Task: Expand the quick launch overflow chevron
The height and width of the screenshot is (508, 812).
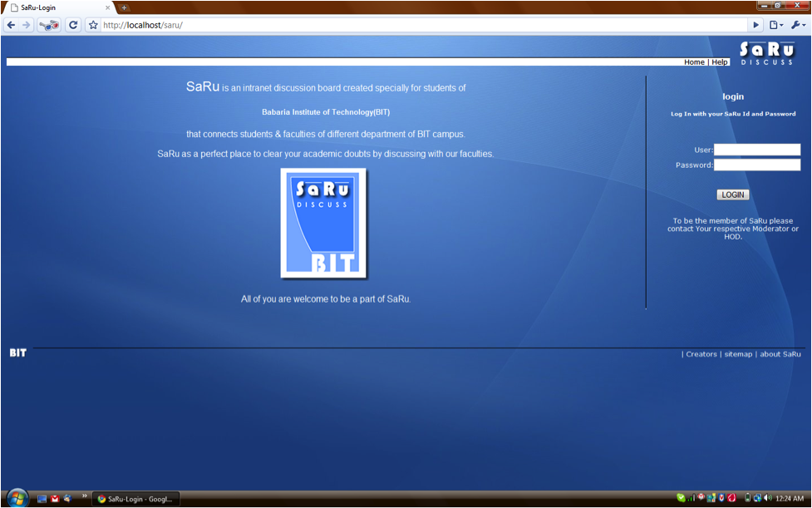Action: click(85, 496)
